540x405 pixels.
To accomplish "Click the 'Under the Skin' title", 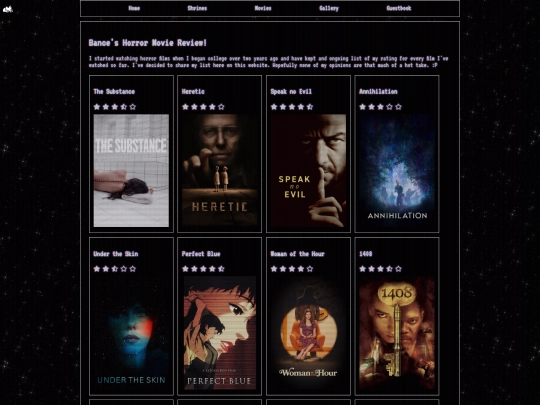I will pos(116,254).
